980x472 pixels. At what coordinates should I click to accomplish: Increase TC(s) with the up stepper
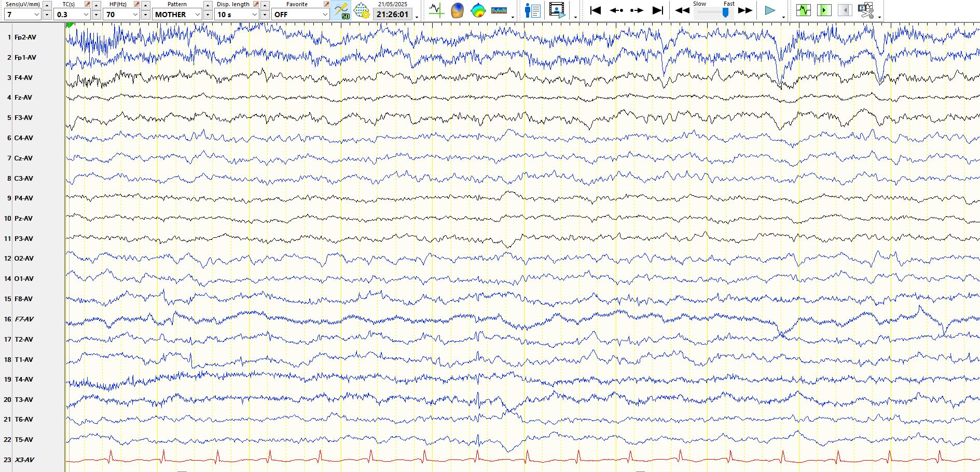96,5
